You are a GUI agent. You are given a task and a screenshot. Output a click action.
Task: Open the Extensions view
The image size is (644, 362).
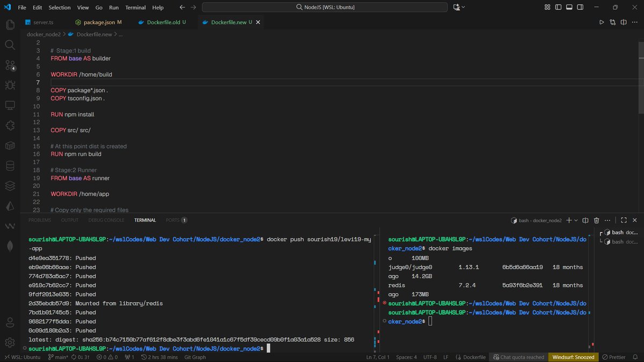pyautogui.click(x=10, y=125)
